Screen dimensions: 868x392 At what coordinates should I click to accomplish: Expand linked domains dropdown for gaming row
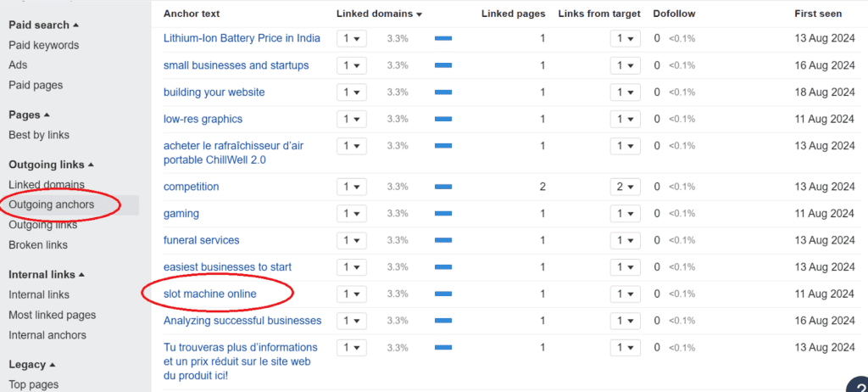352,214
